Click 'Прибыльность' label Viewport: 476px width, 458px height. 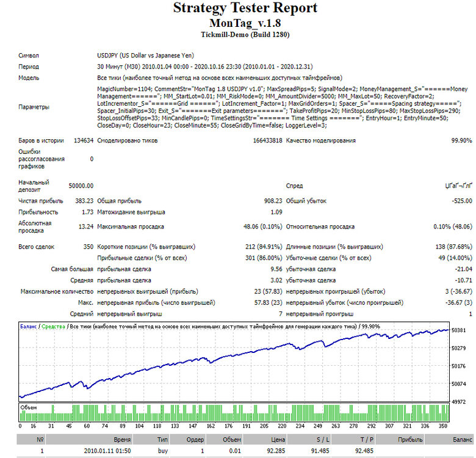point(38,213)
